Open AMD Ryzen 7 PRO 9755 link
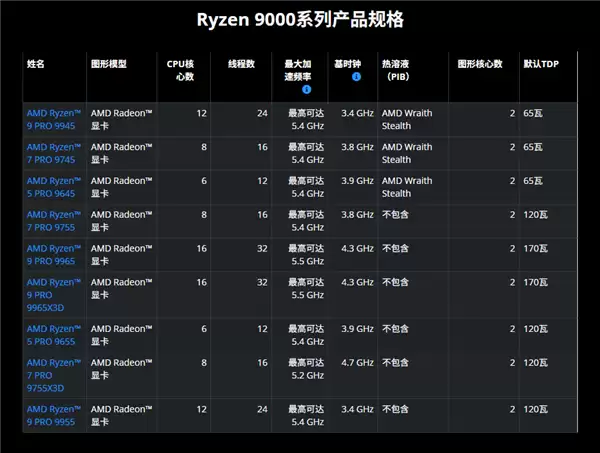600x453 pixels. 54,221
